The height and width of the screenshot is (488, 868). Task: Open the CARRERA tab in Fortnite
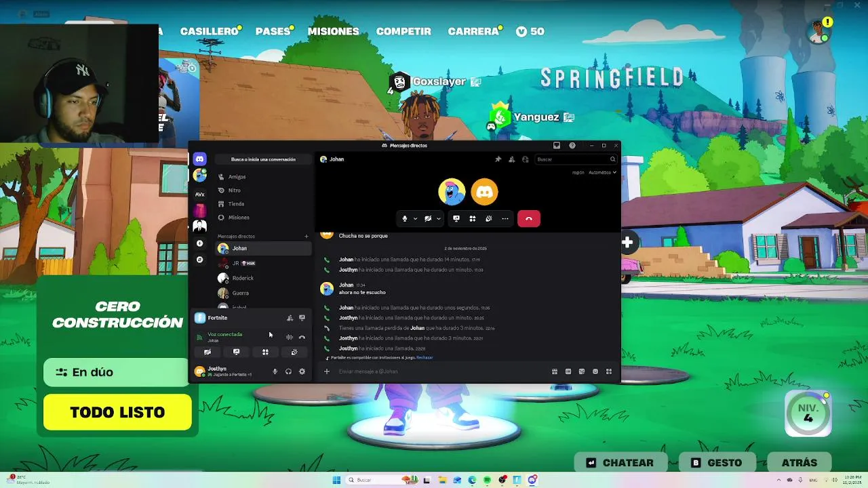coord(475,31)
